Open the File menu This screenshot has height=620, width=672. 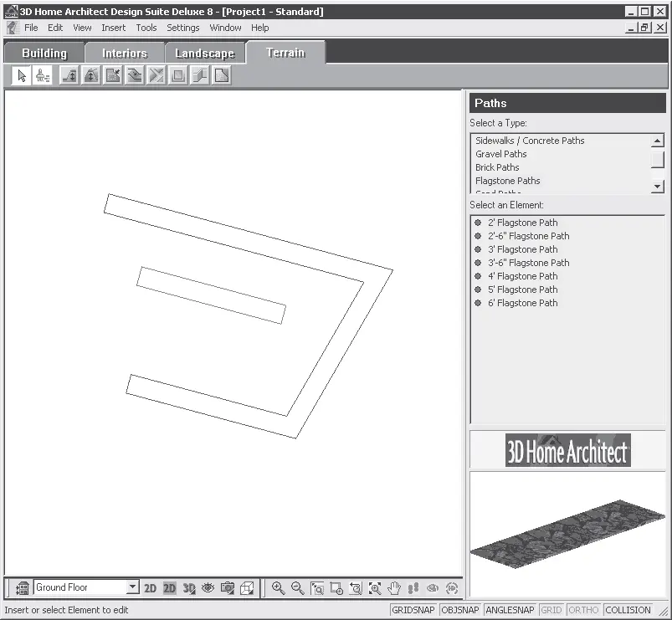(x=31, y=28)
